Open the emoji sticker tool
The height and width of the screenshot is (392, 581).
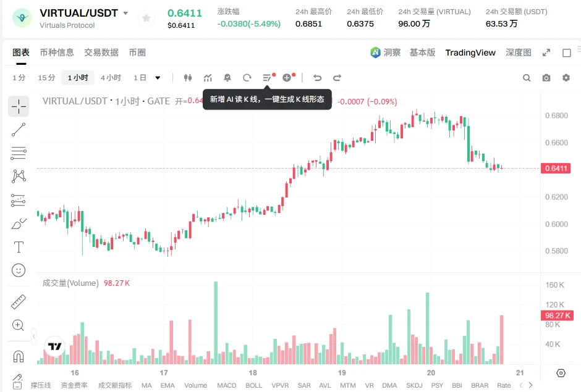(19, 270)
